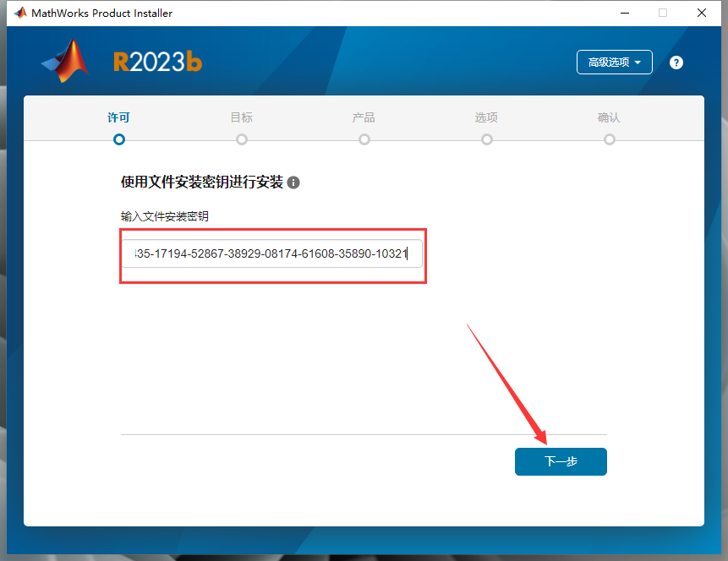
Task: Close the MathWorks Product Installer window
Action: tap(702, 13)
